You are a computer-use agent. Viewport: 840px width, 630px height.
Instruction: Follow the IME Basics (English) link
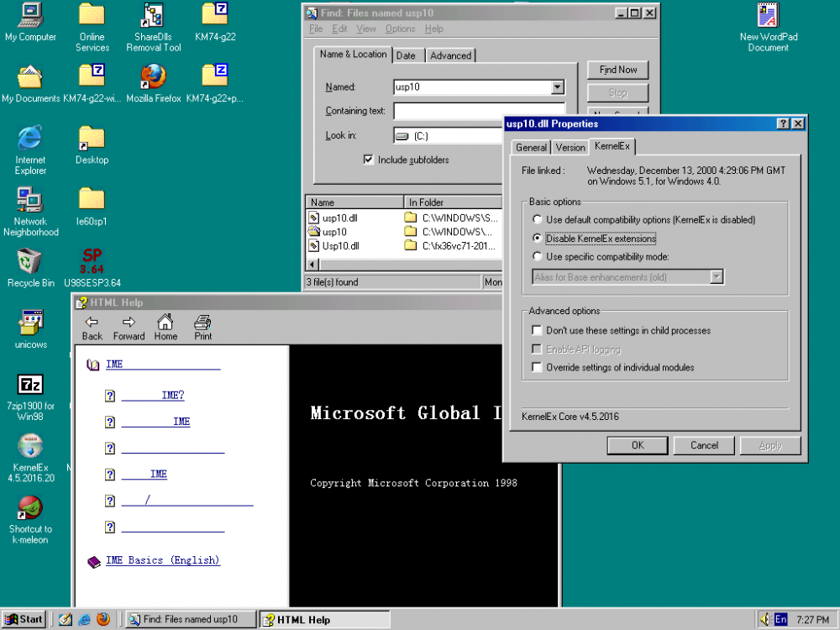point(163,559)
